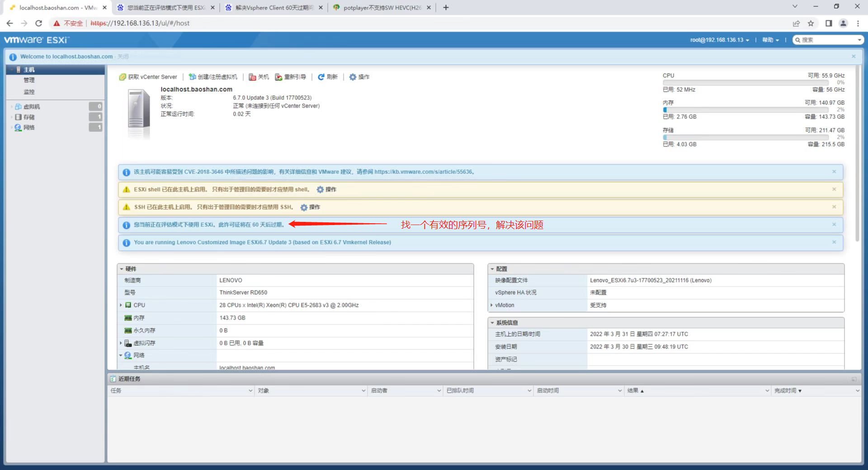Viewport: 868px width, 470px height.
Task: Click the 重新引导 reboot icon
Action: (x=279, y=77)
